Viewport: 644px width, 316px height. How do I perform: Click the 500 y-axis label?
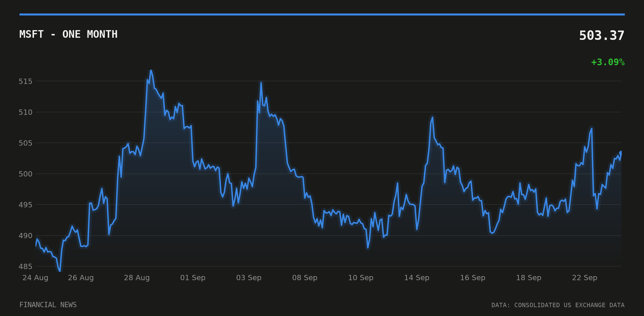point(25,174)
